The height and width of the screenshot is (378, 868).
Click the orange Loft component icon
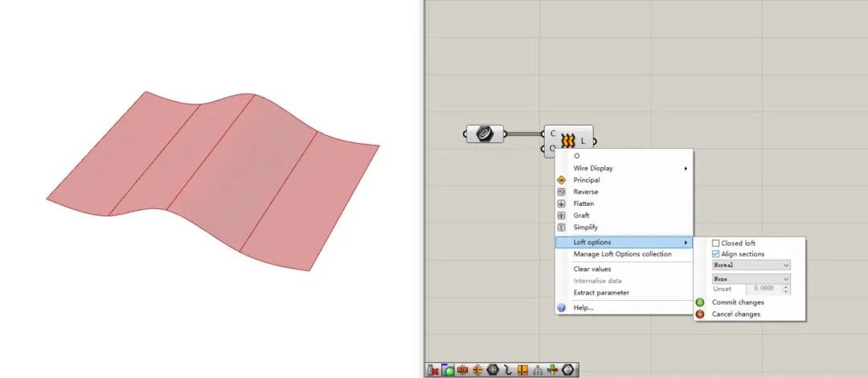(568, 141)
